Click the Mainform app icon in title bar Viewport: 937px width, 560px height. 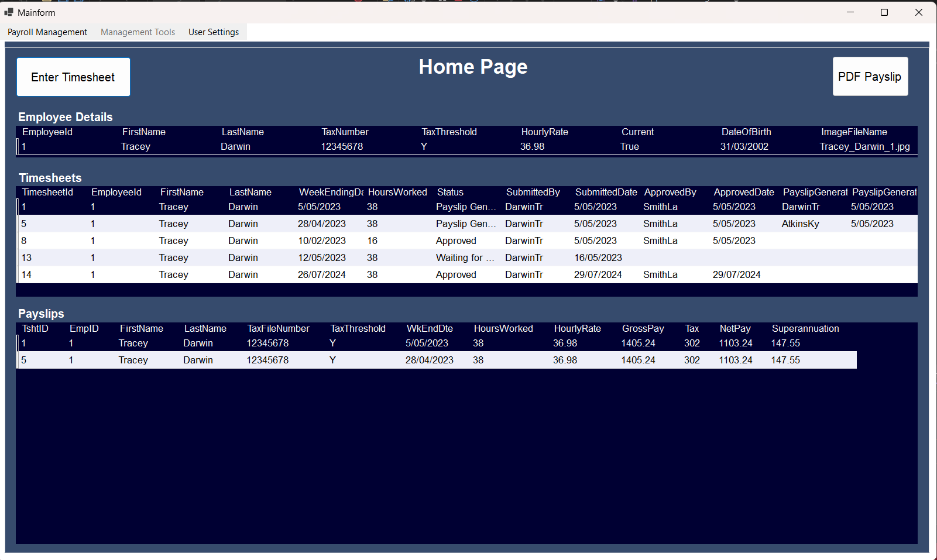click(x=9, y=12)
